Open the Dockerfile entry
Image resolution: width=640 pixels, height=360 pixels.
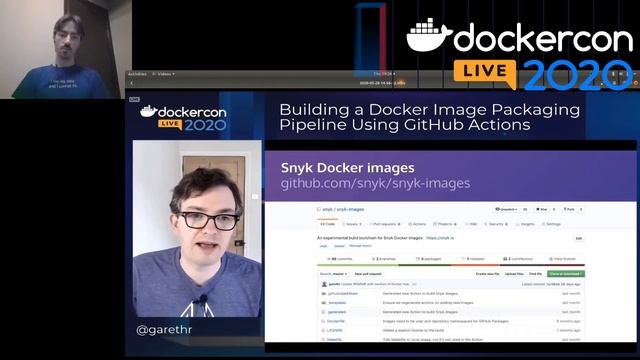point(336,321)
